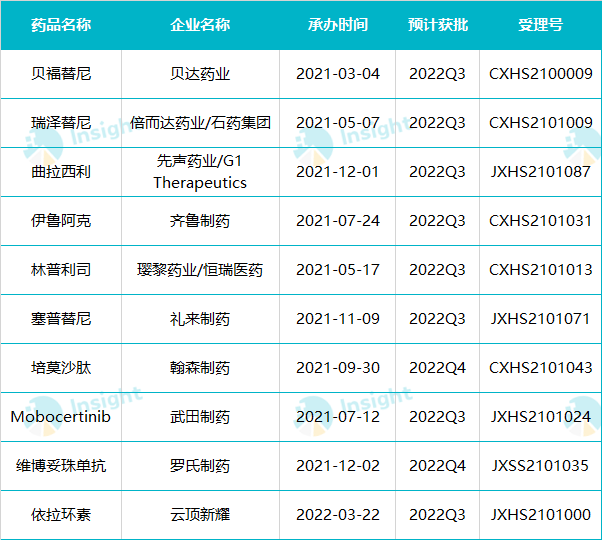Select the 预计获批 column header
602x540 pixels.
click(x=438, y=25)
